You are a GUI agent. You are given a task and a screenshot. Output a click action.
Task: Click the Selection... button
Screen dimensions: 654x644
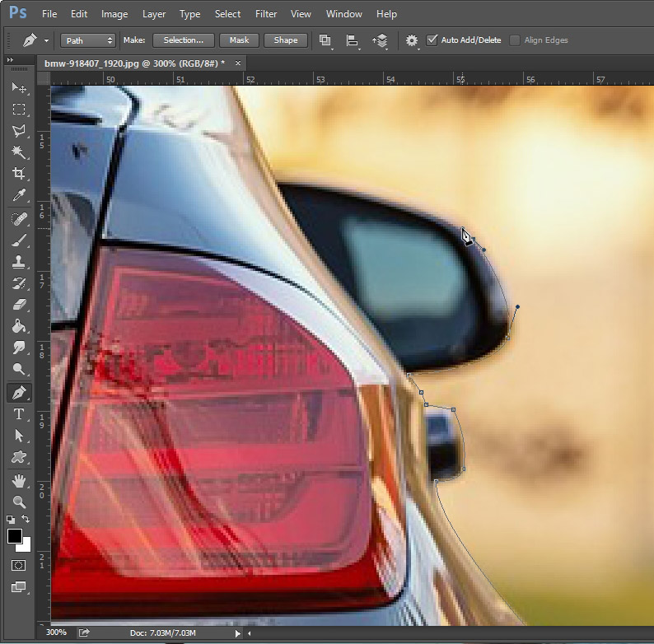coord(184,40)
